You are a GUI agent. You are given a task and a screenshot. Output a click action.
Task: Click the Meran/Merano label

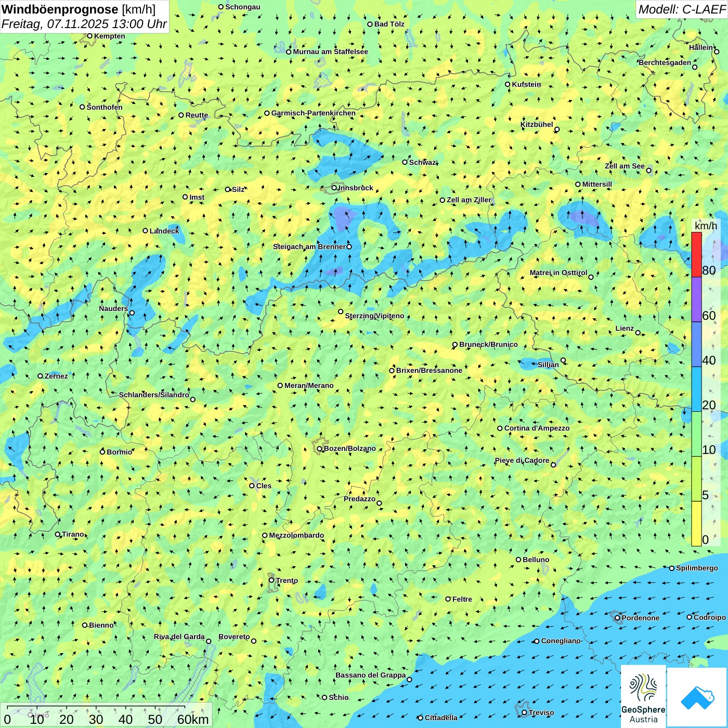[x=309, y=385]
